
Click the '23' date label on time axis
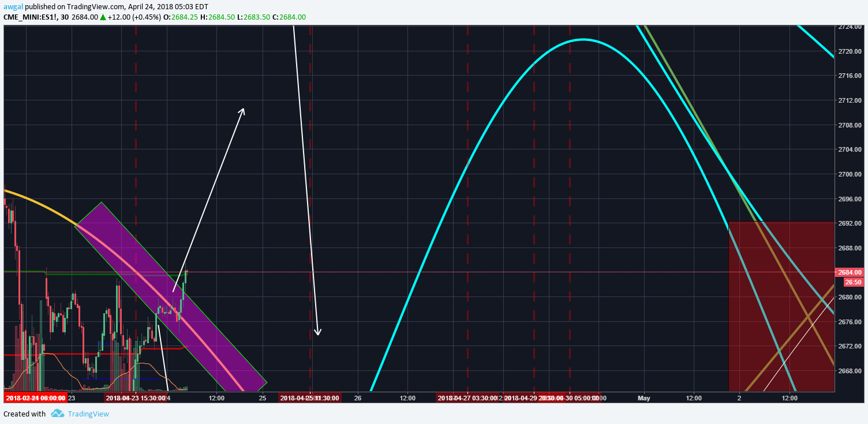(72, 398)
